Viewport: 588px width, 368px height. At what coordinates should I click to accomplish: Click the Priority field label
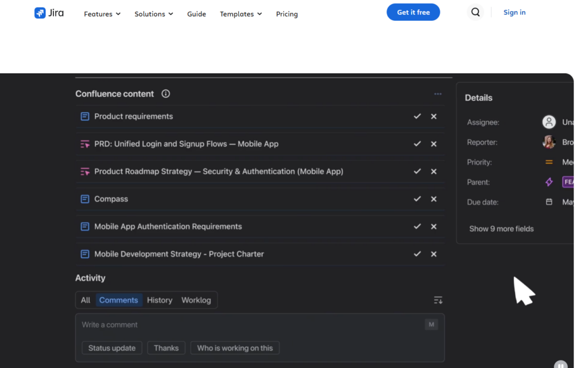[x=479, y=162]
